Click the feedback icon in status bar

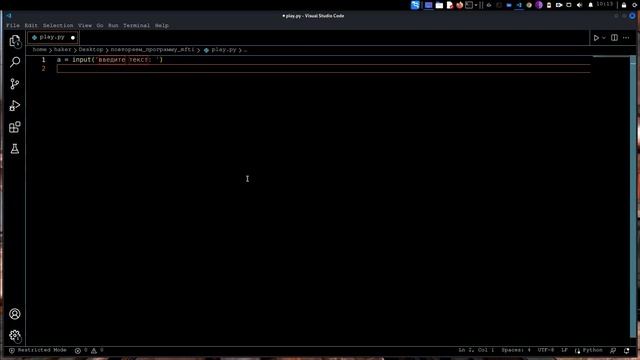[x=613, y=350]
